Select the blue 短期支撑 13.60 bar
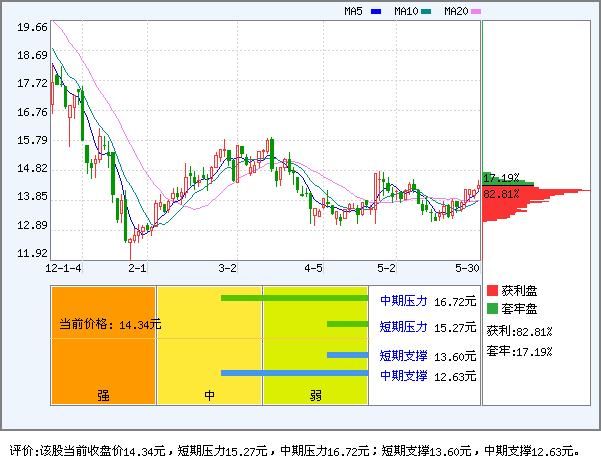This screenshot has width=601, height=456. click(x=347, y=355)
